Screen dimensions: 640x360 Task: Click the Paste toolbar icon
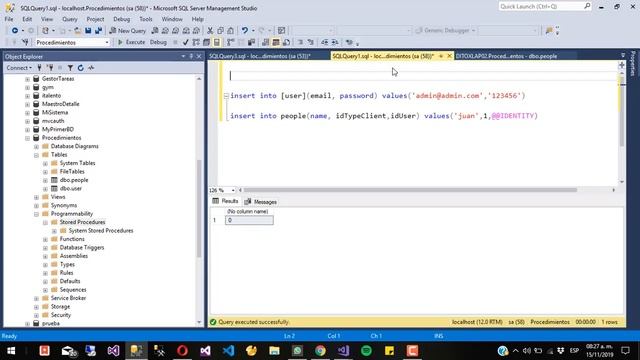231,31
